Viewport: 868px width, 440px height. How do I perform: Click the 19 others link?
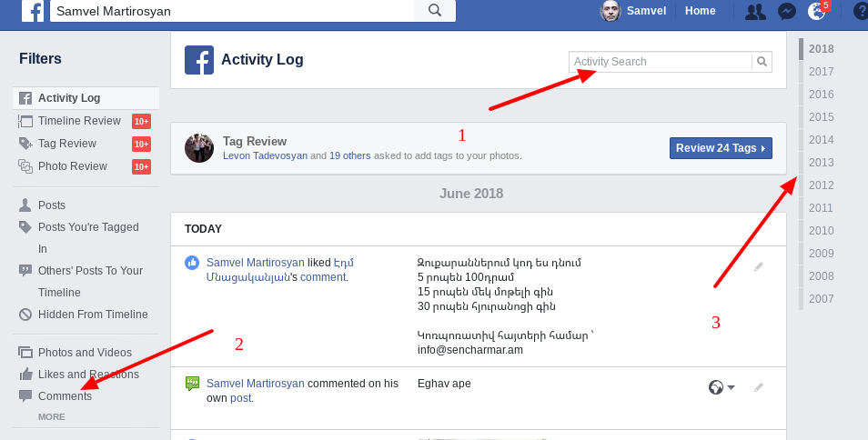(x=350, y=155)
